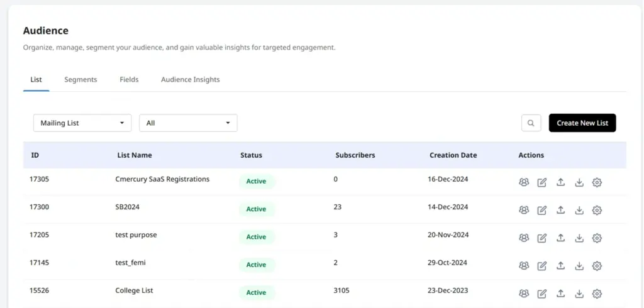
Task: Open settings for College List
Action: pyautogui.click(x=597, y=294)
